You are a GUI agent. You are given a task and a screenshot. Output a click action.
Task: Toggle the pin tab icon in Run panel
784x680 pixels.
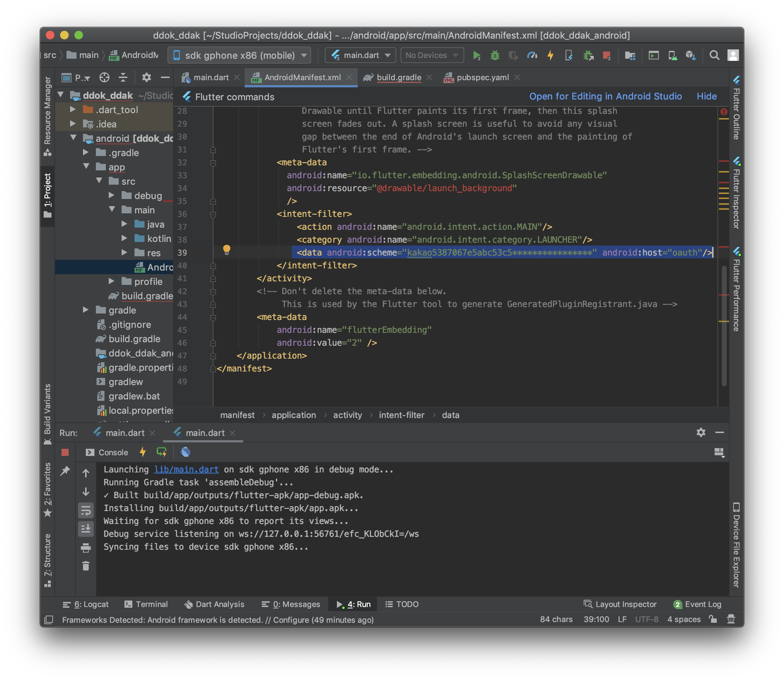(x=65, y=471)
